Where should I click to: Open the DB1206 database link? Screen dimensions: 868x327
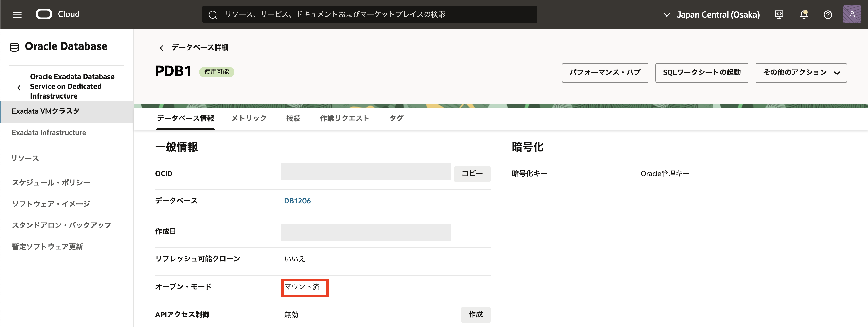(x=297, y=201)
